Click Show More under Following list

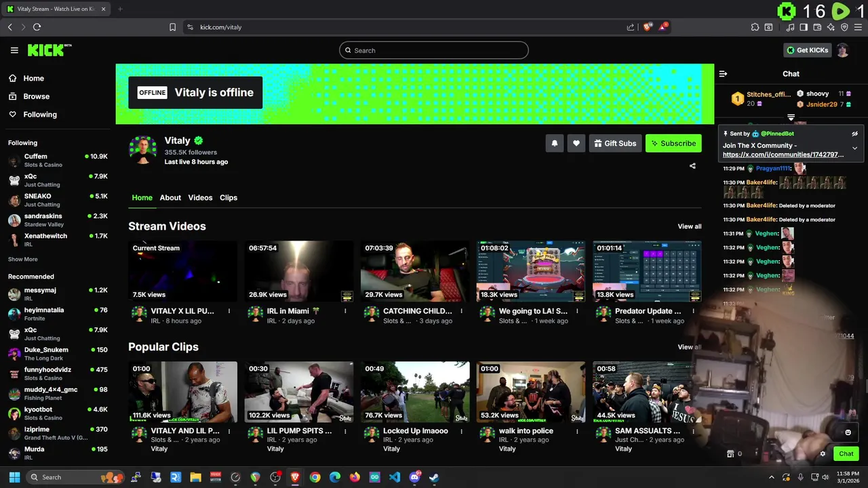[x=23, y=259]
